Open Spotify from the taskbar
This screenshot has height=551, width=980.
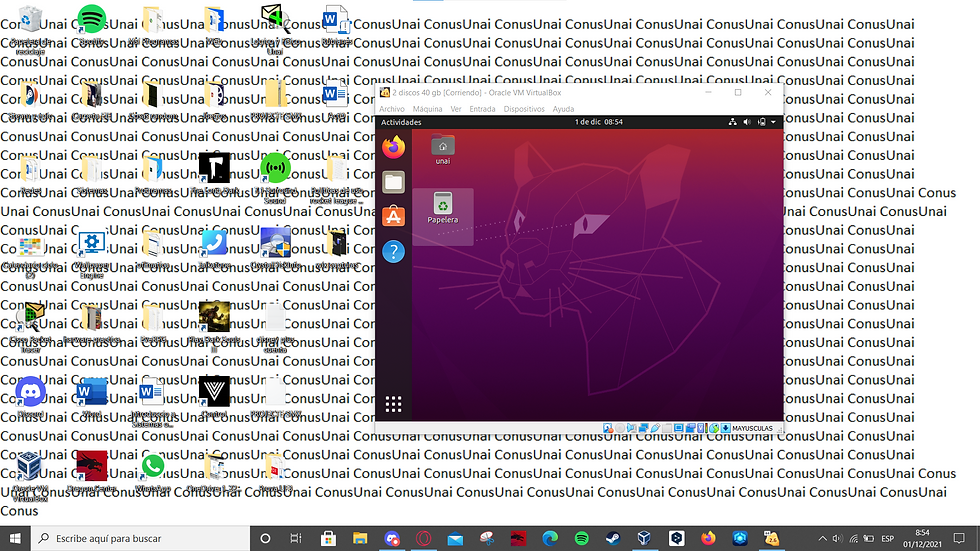pos(581,538)
